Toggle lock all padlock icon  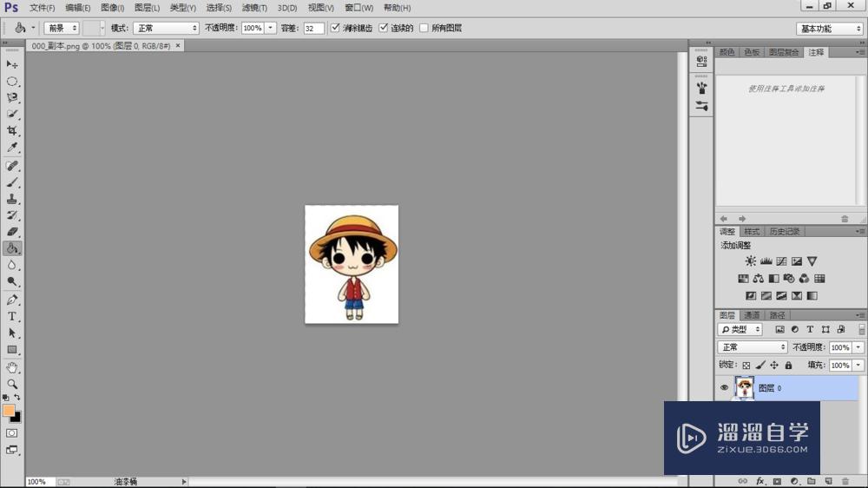(788, 365)
